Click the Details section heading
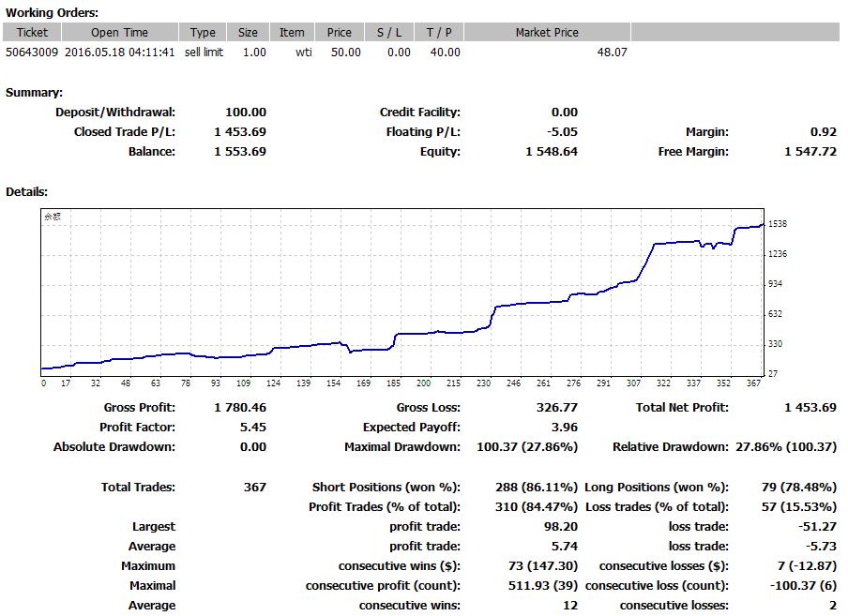 tap(26, 191)
